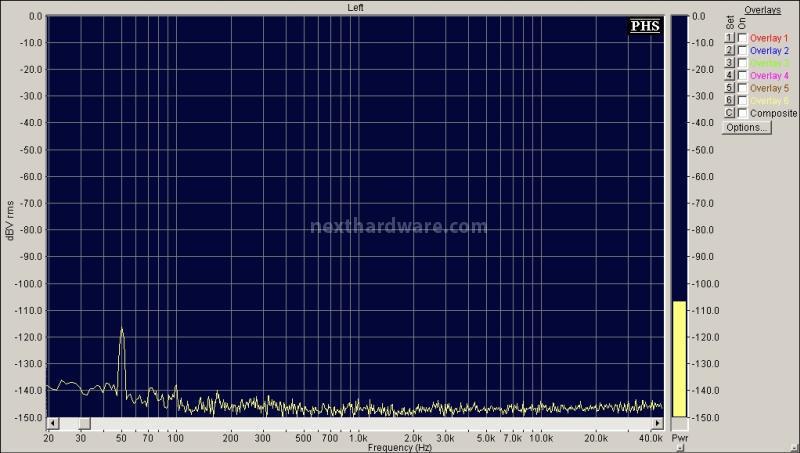Click the Set button for Overlay 4
Viewport: 800px width, 453px height.
[730, 75]
